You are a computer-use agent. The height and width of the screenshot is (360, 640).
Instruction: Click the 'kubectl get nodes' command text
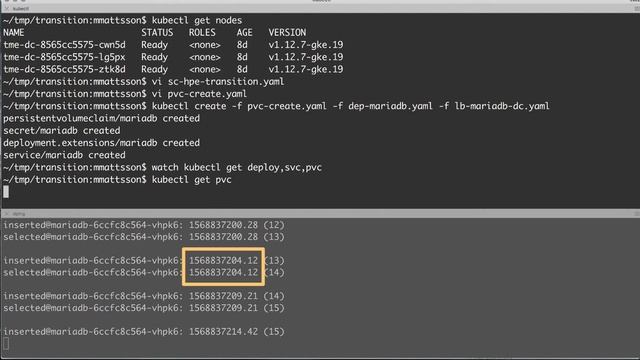click(x=197, y=20)
